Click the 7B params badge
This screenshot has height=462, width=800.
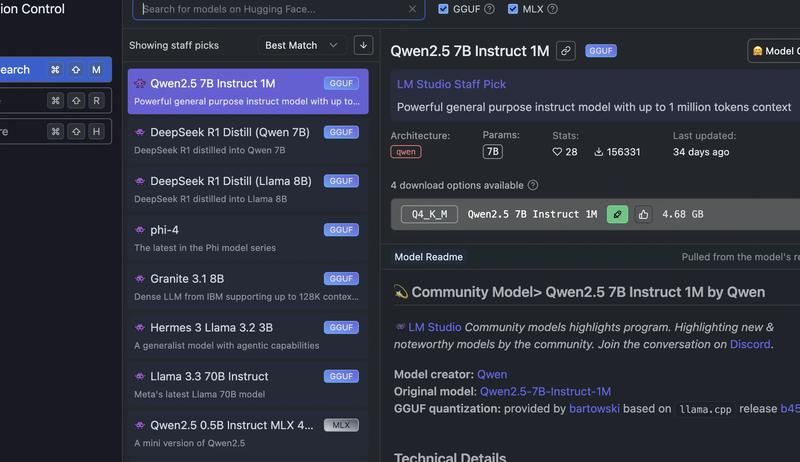coord(492,152)
